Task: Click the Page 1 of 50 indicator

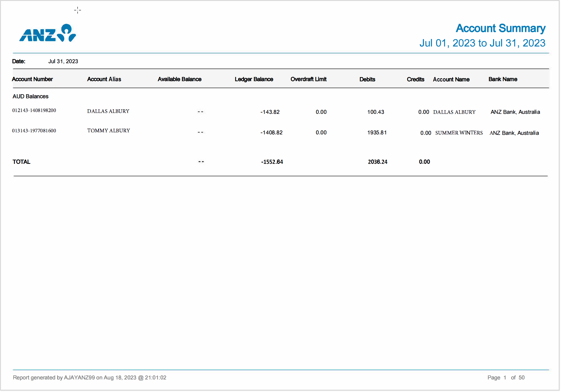Action: coord(506,378)
